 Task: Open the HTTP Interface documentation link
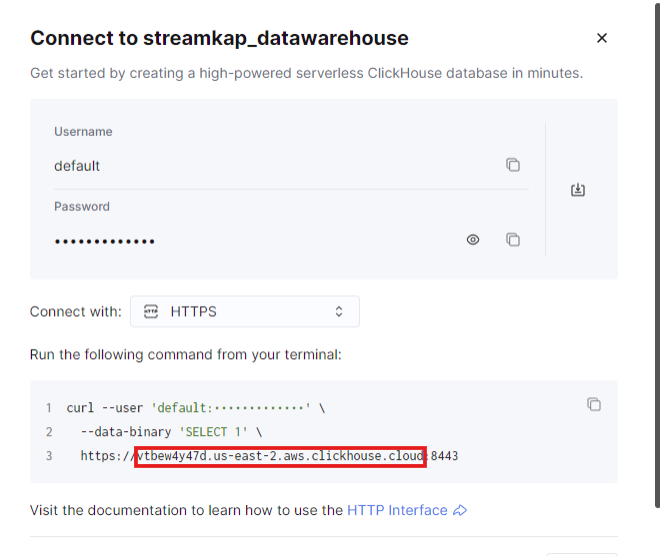point(407,510)
